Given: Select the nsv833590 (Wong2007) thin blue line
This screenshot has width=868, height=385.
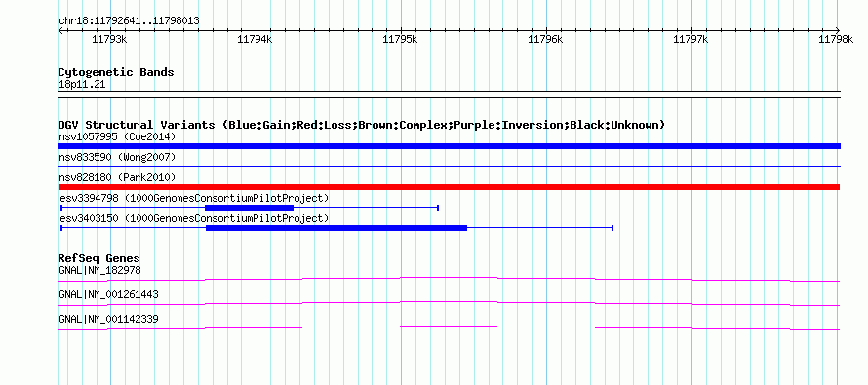Looking at the screenshot, I should click(449, 166).
